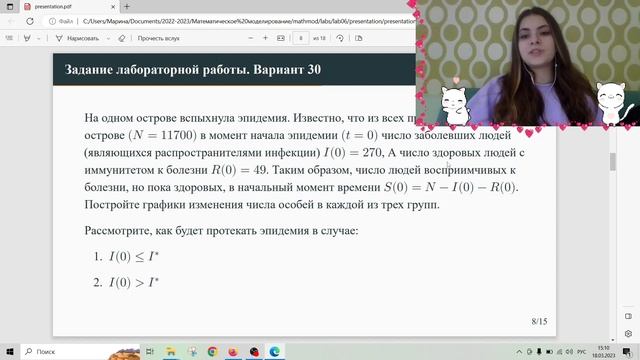
Task: Select the eraser tool
Action: [x=122, y=38]
